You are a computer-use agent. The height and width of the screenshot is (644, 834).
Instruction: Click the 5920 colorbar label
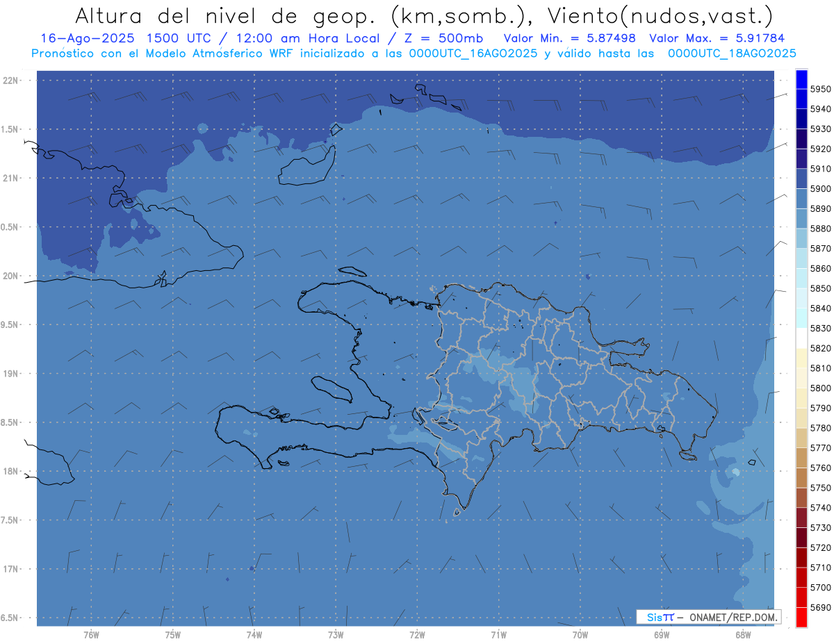[820, 149]
